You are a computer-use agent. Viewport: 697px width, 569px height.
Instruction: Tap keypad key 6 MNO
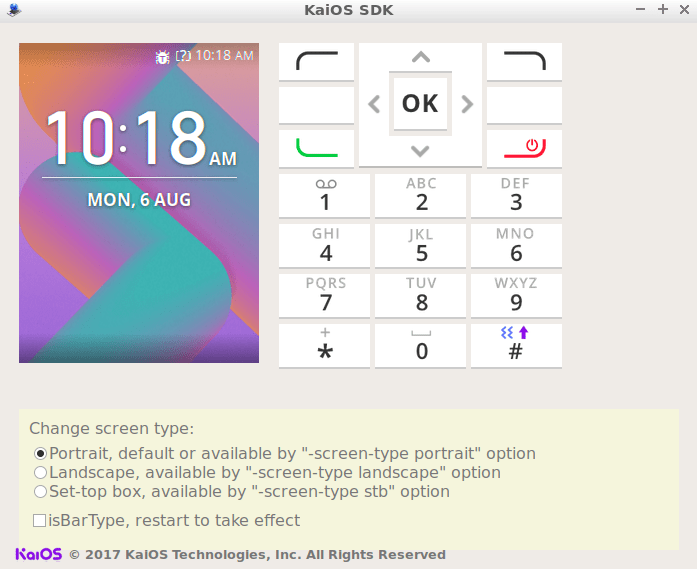click(x=517, y=245)
